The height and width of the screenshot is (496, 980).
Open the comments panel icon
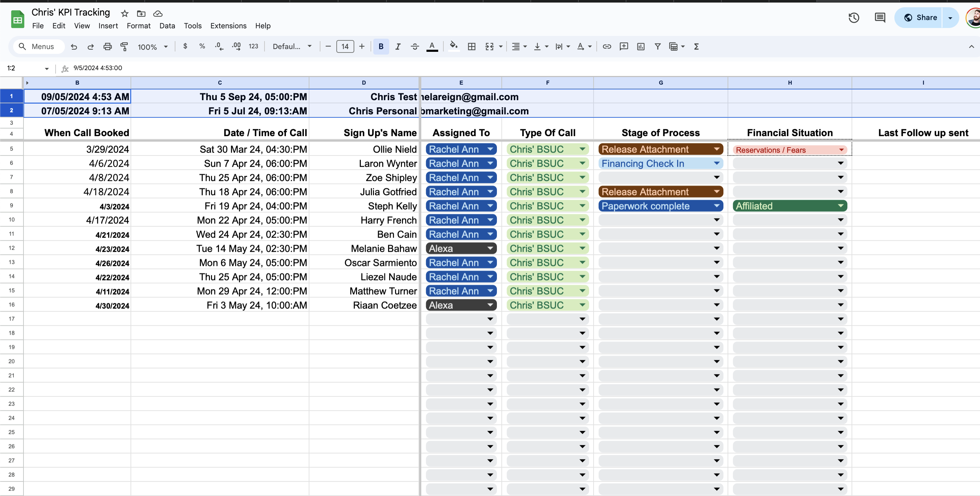[x=880, y=18]
